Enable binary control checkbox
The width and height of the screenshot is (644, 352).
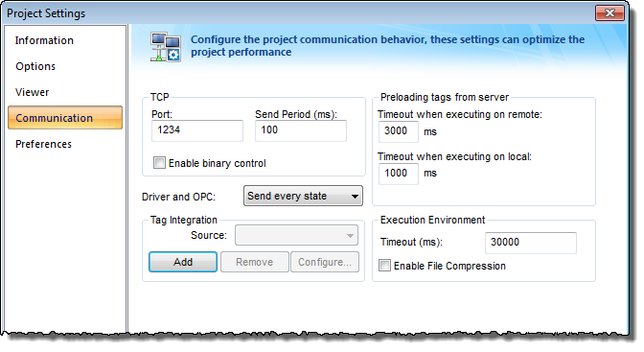point(159,163)
